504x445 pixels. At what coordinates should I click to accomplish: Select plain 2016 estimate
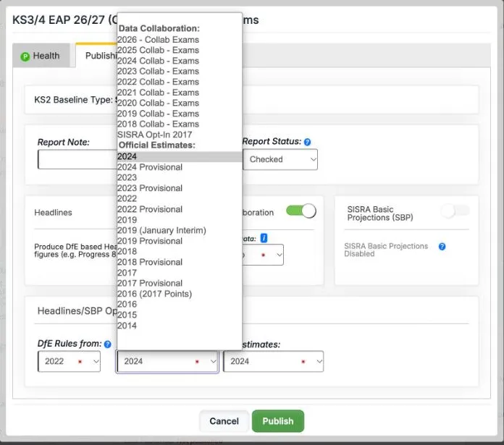click(x=180, y=305)
